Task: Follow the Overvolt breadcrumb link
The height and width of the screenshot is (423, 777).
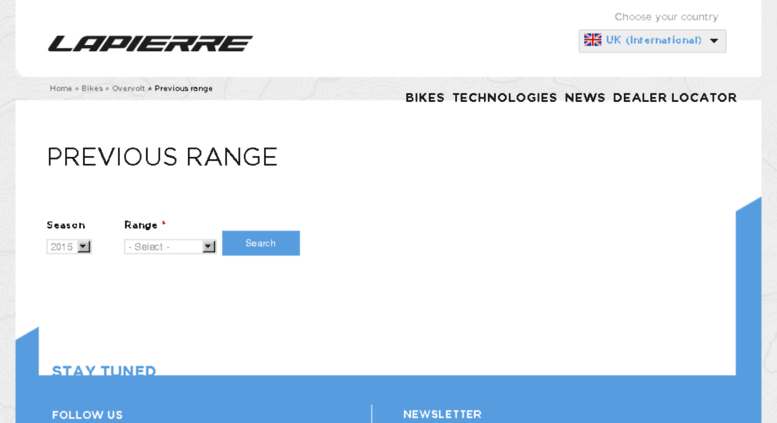Action: click(x=128, y=89)
